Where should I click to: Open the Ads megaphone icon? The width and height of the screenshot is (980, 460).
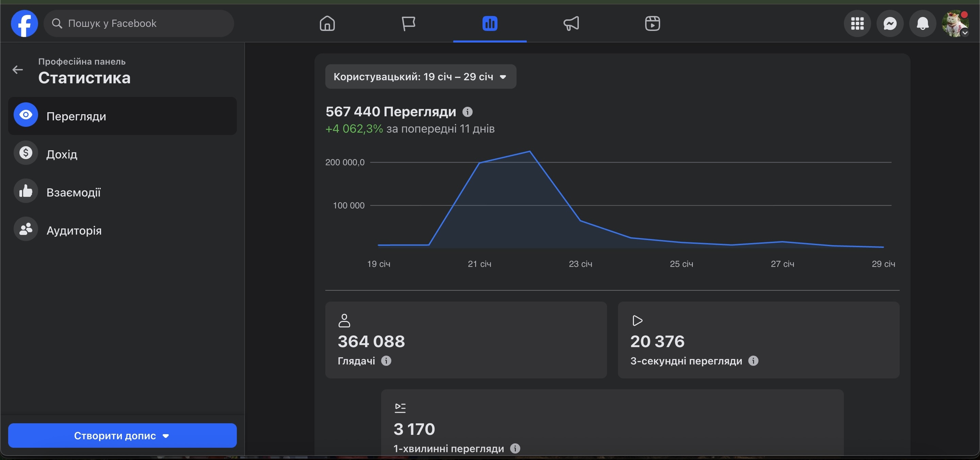(x=571, y=23)
